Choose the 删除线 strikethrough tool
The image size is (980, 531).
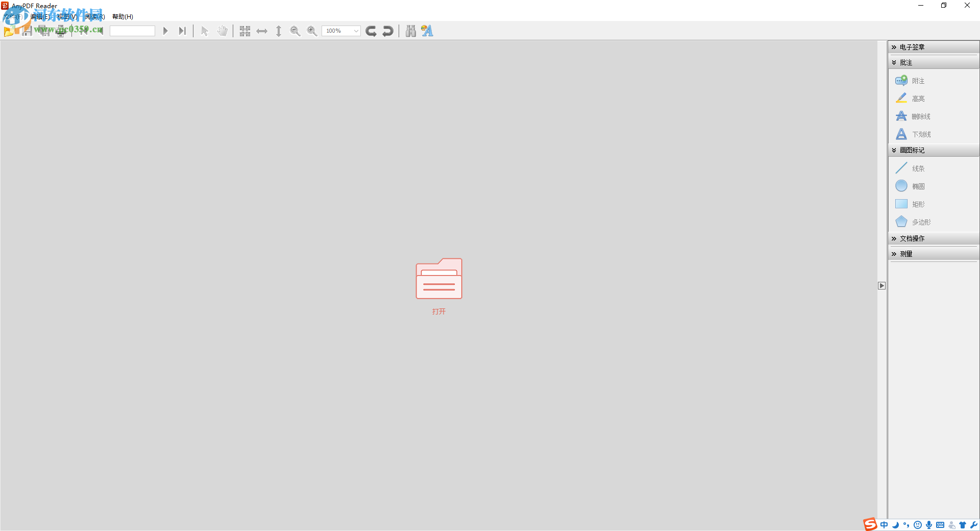click(x=919, y=116)
